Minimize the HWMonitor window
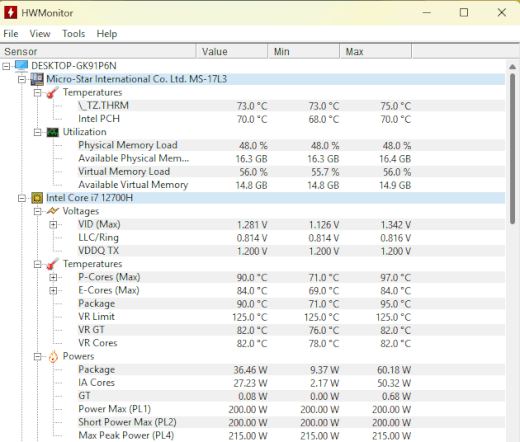The width and height of the screenshot is (520, 442). [x=427, y=13]
